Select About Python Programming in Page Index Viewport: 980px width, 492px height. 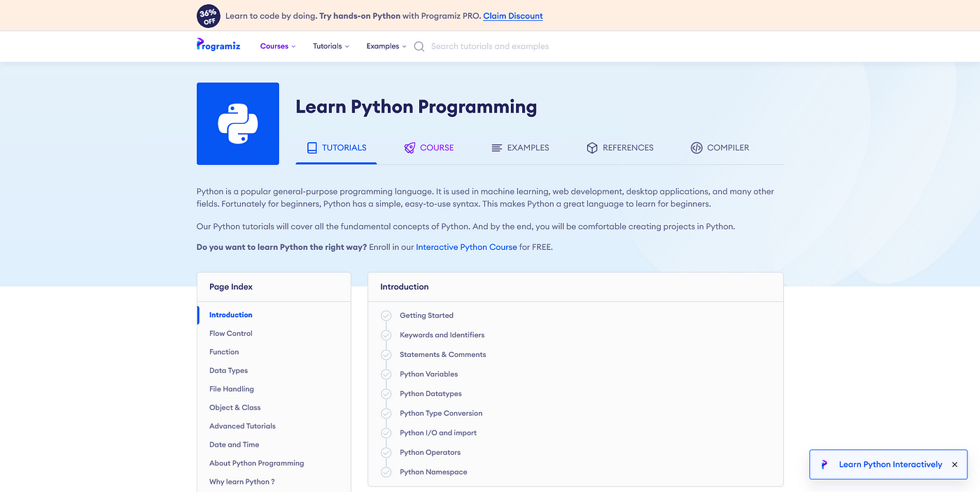pyautogui.click(x=256, y=463)
